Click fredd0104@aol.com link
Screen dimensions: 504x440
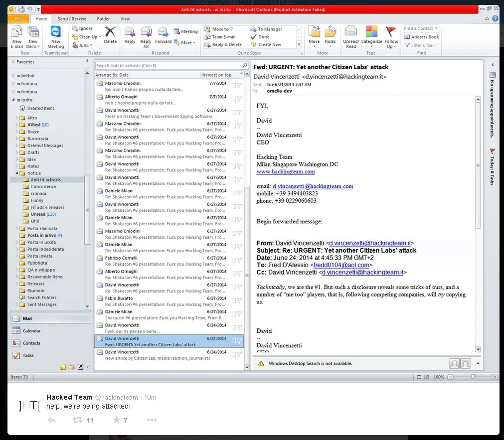(x=341, y=265)
